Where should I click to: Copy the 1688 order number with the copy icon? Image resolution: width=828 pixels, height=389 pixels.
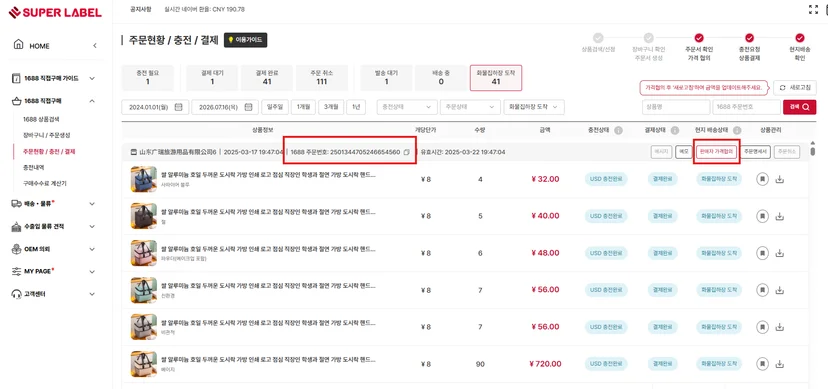coord(407,152)
